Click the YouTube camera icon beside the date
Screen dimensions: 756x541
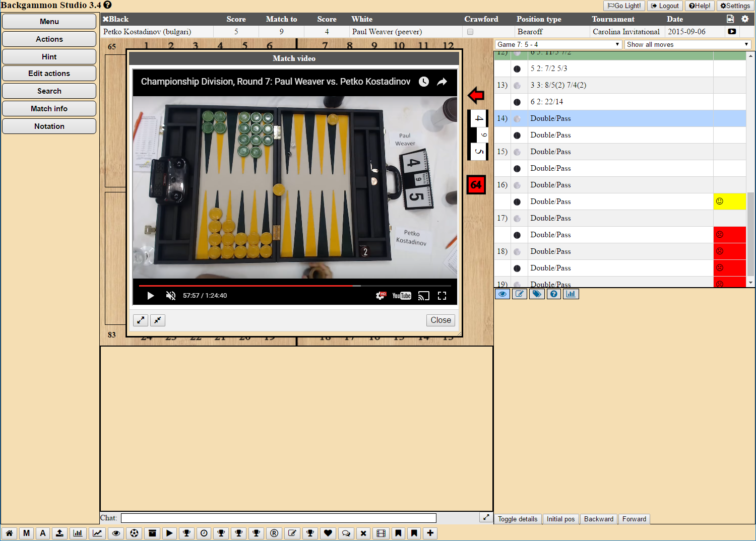tap(732, 31)
